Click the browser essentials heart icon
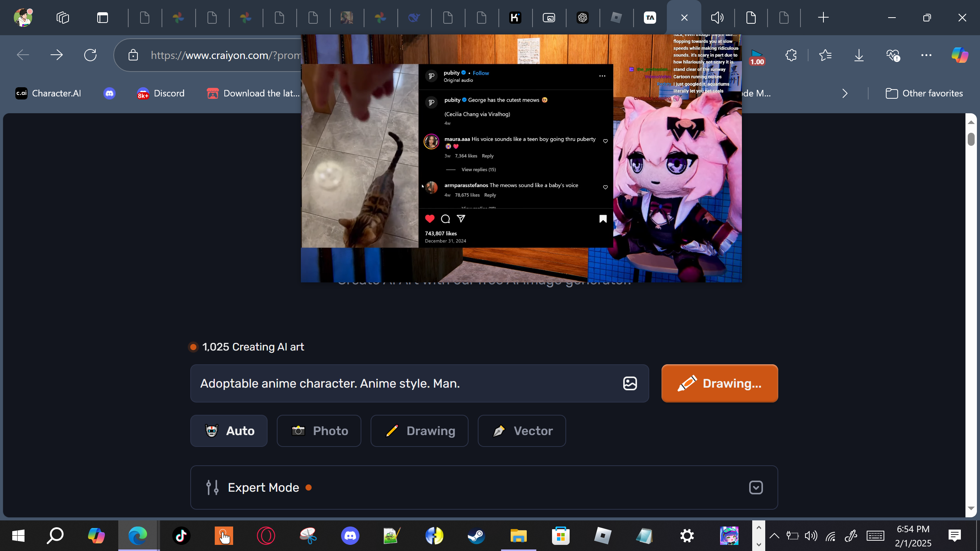The width and height of the screenshot is (980, 551). click(x=893, y=55)
